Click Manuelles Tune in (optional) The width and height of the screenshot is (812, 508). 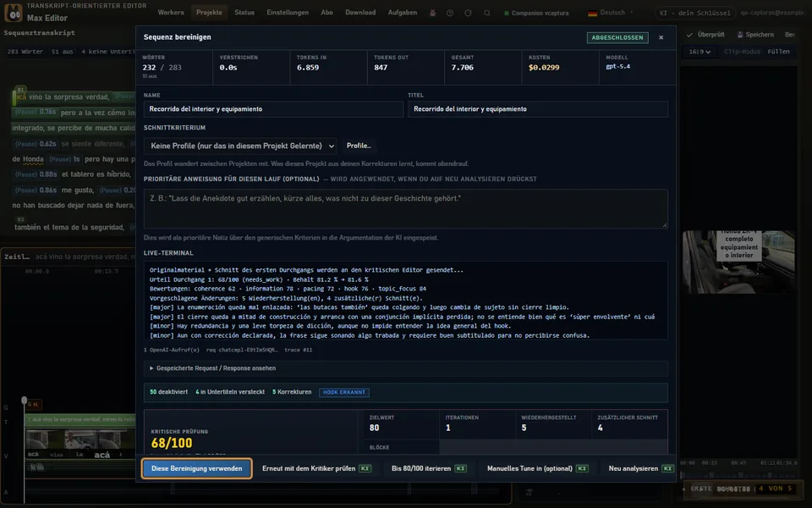(538, 468)
